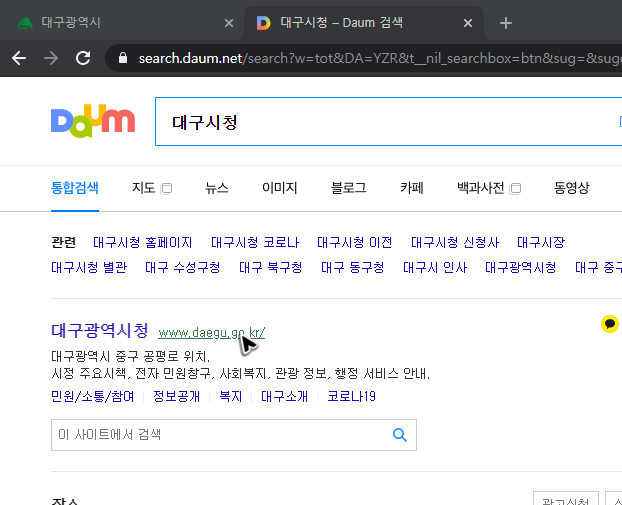Click the new-window icon beside 지도
Screen dimensions: 622x505
(166, 188)
